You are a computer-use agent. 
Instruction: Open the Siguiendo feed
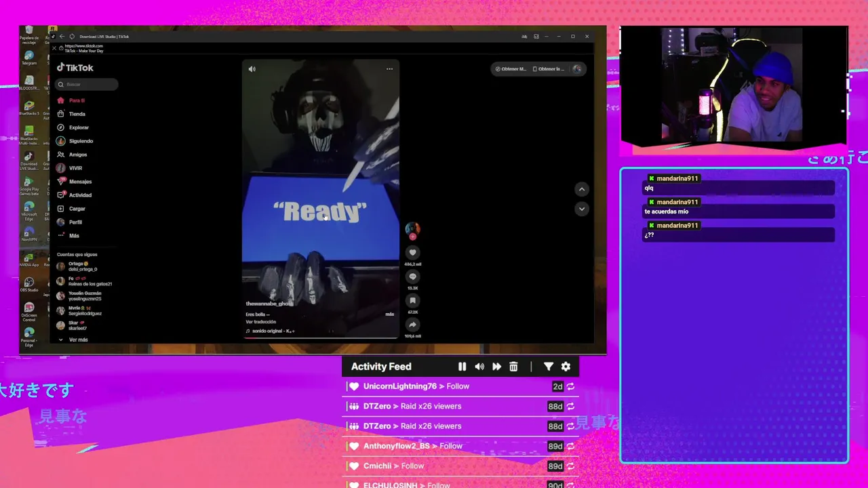(x=75, y=141)
